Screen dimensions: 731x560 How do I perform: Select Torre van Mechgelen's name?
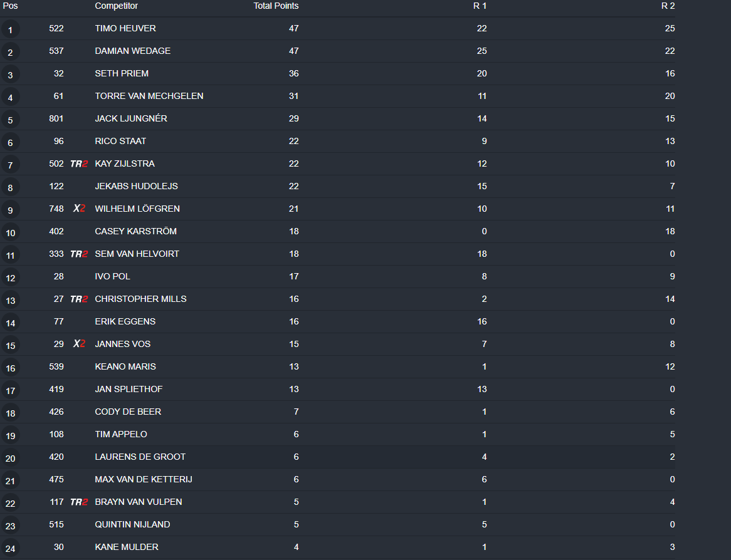point(149,96)
